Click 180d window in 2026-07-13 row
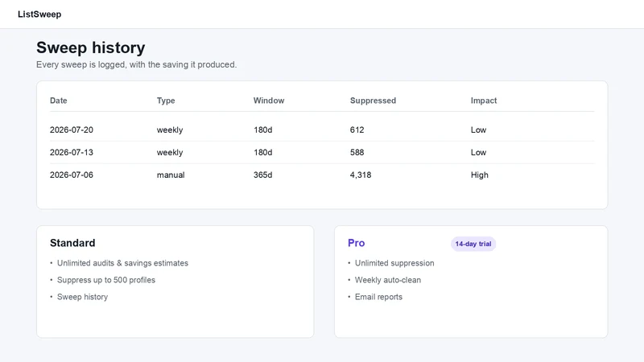644x362 pixels. pyautogui.click(x=263, y=152)
